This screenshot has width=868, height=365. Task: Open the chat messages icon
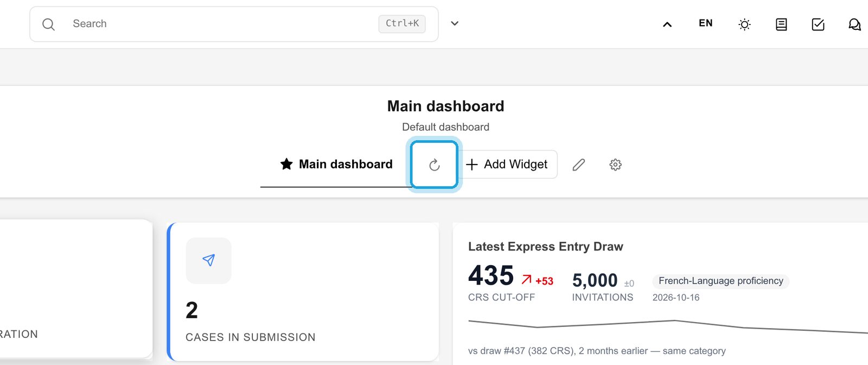pyautogui.click(x=854, y=24)
